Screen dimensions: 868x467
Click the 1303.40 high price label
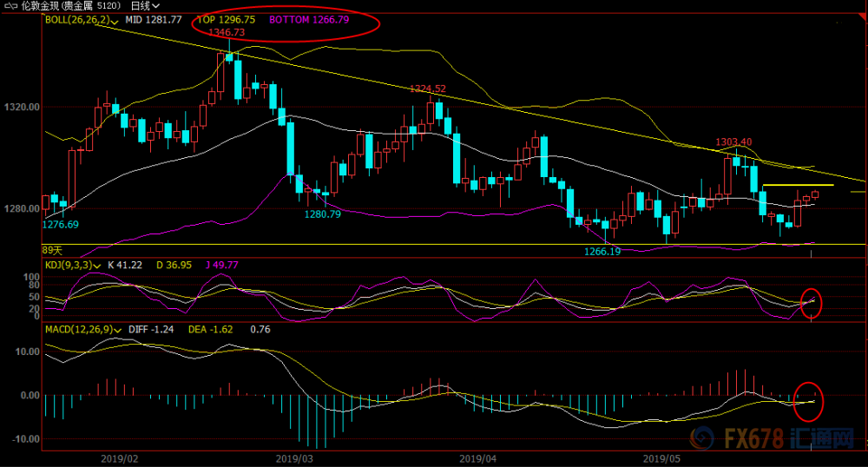pyautogui.click(x=733, y=142)
